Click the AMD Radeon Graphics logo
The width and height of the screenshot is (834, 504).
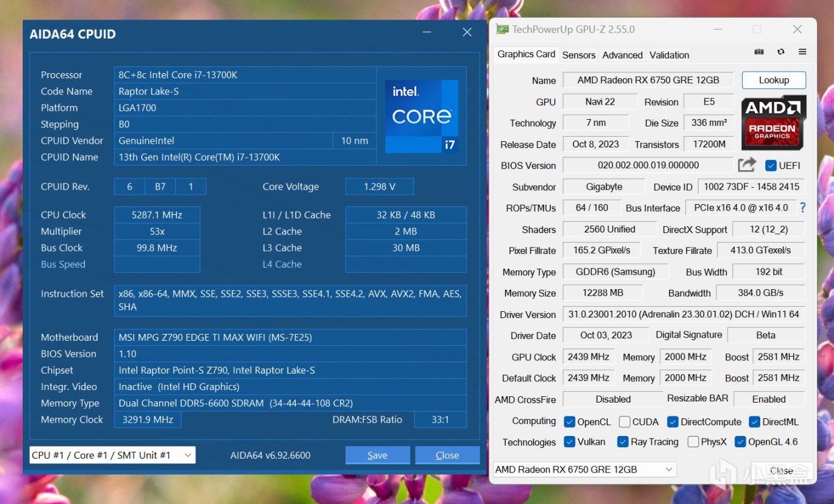(x=773, y=122)
